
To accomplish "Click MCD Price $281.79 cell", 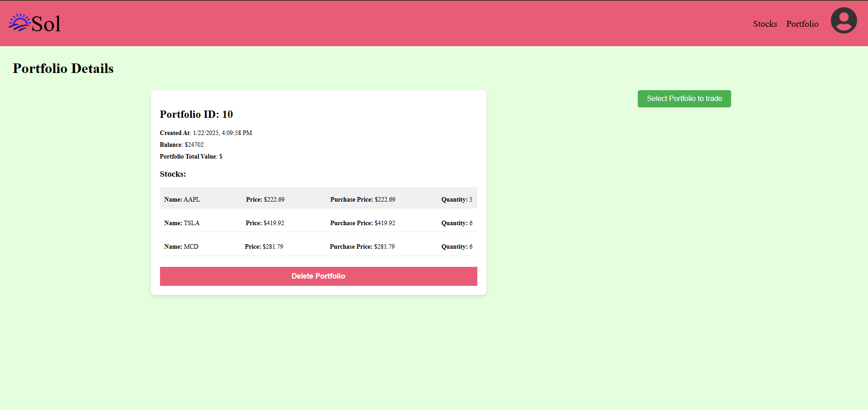I will 264,246.
